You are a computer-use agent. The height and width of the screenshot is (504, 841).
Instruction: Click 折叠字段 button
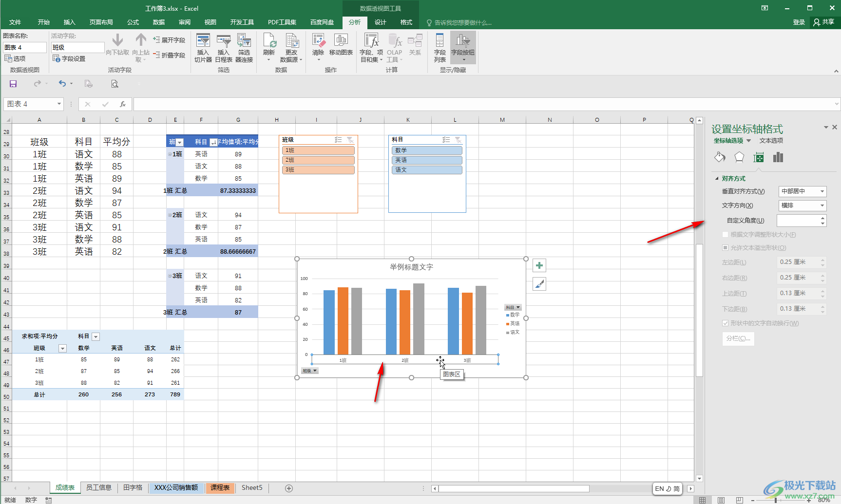click(169, 55)
